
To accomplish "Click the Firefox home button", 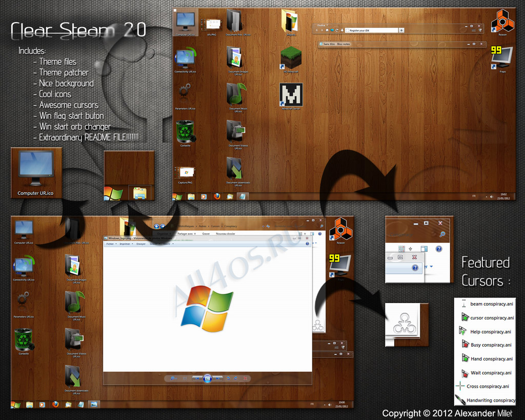I will [327, 30].
